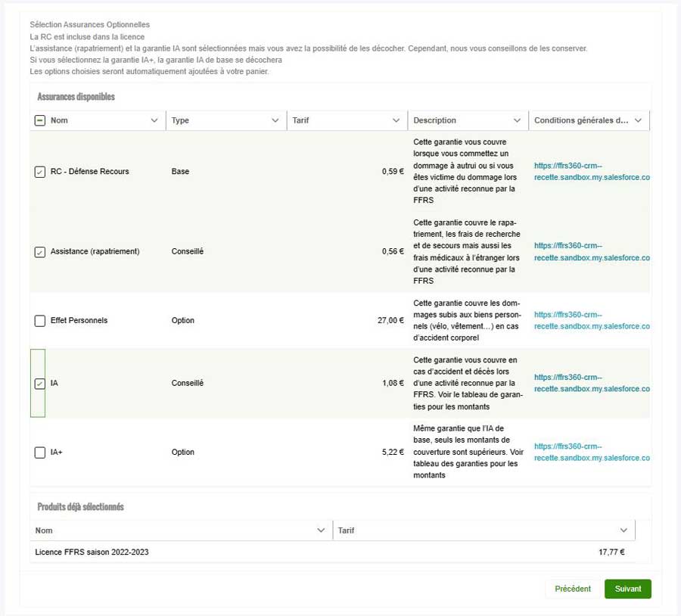The height and width of the screenshot is (616, 681).
Task: Select the Licence FFRS saison 2022-2023 row
Action: [x=332, y=552]
